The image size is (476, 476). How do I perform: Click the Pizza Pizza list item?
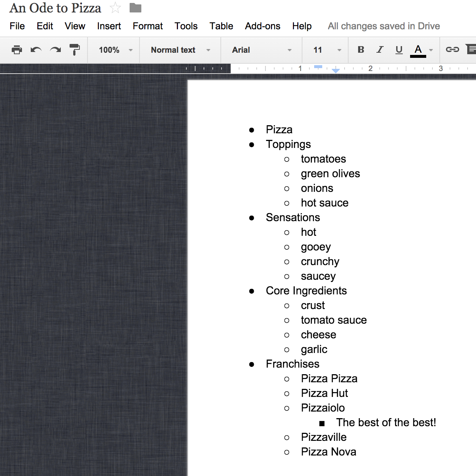pyautogui.click(x=329, y=379)
